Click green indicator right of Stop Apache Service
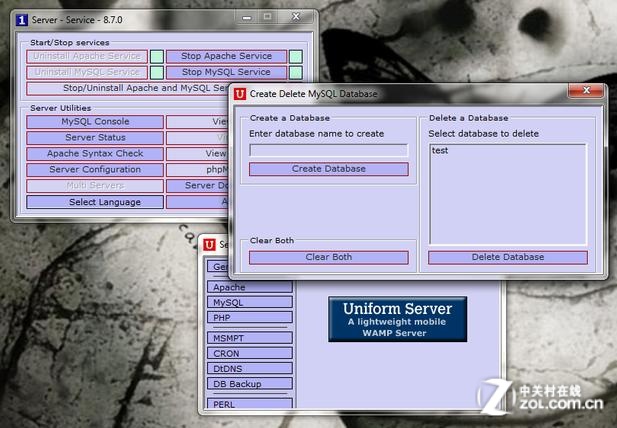Screen dimensions: 617x428 tap(296, 57)
